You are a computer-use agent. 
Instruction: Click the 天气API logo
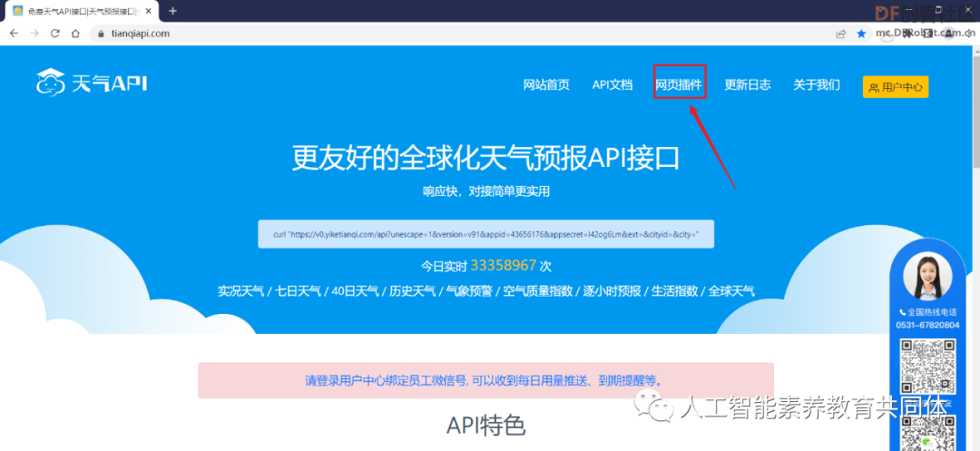92,83
